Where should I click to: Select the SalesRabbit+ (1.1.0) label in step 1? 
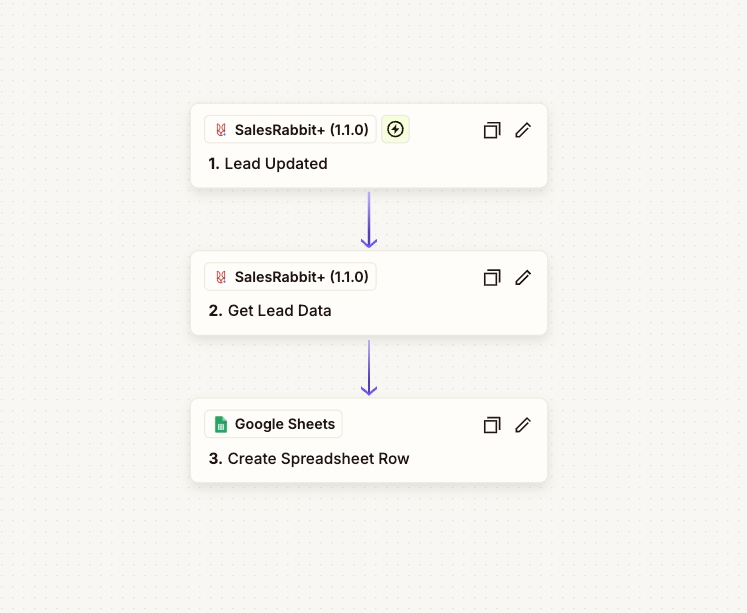pos(301,130)
